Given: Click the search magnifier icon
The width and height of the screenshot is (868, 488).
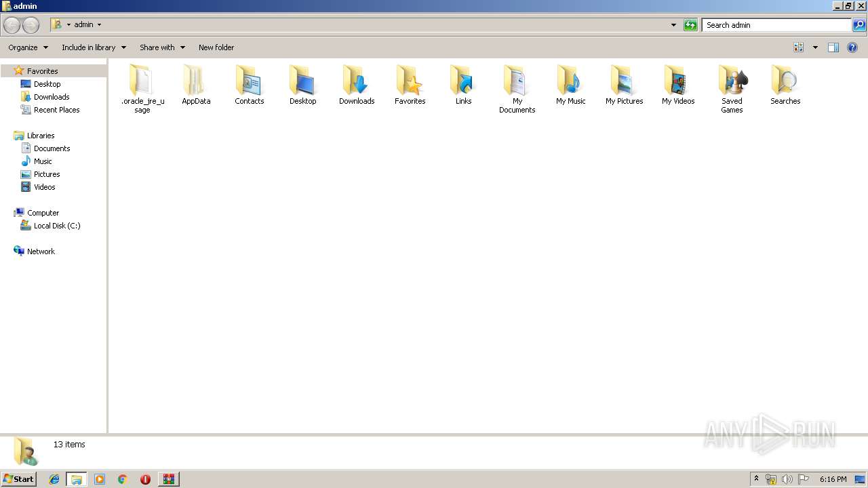Looking at the screenshot, I should (859, 25).
